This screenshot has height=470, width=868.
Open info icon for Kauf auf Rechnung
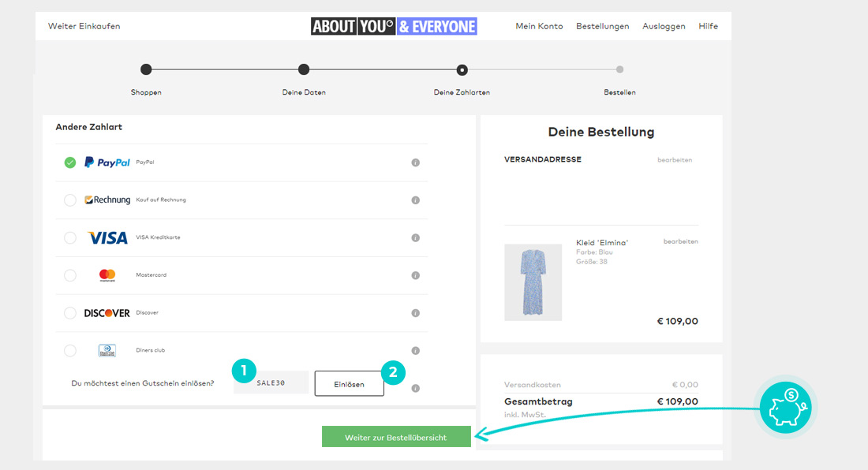click(x=415, y=200)
